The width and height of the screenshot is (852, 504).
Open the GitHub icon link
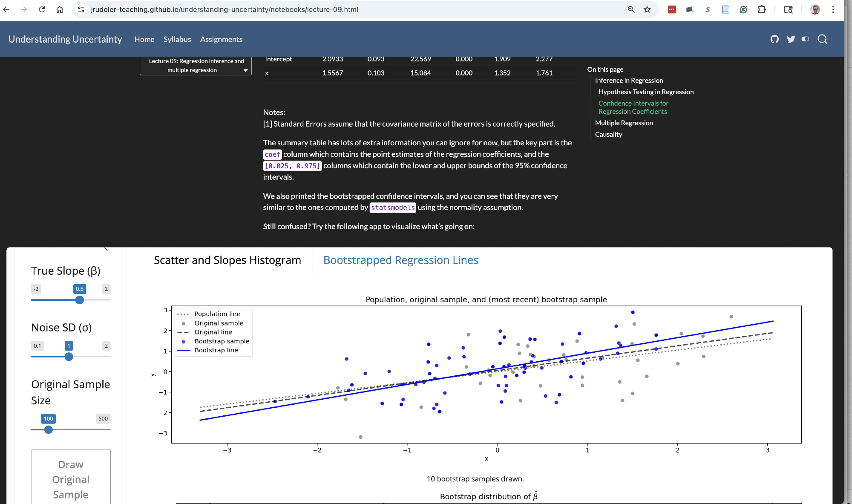coord(774,39)
